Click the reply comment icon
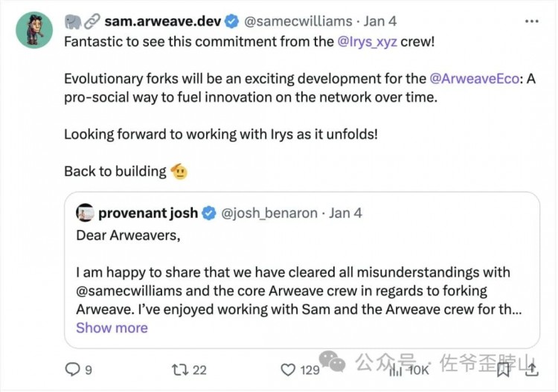The height and width of the screenshot is (392, 558). click(x=73, y=369)
